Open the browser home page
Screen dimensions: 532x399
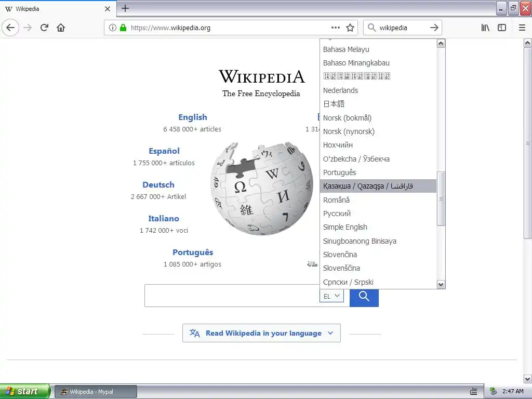(61, 28)
